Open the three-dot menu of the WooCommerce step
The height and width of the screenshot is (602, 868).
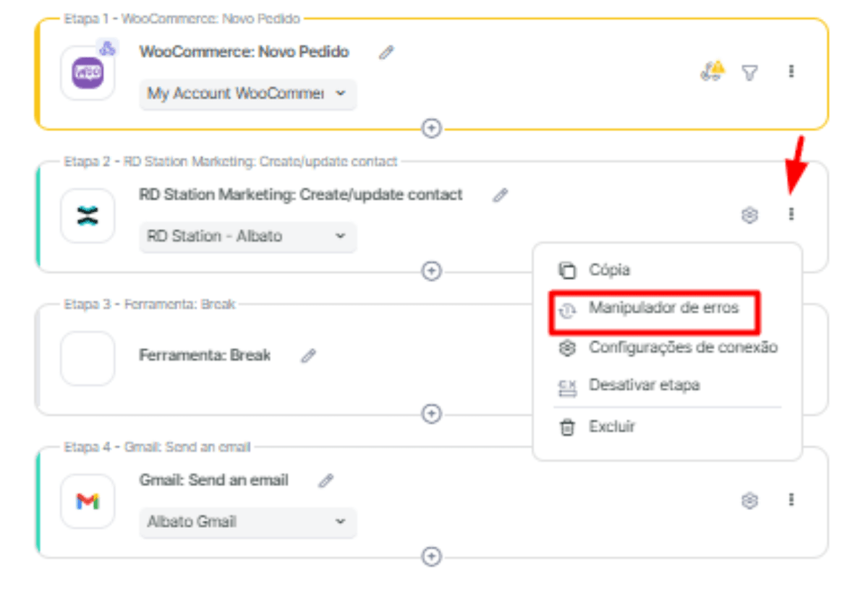(791, 71)
